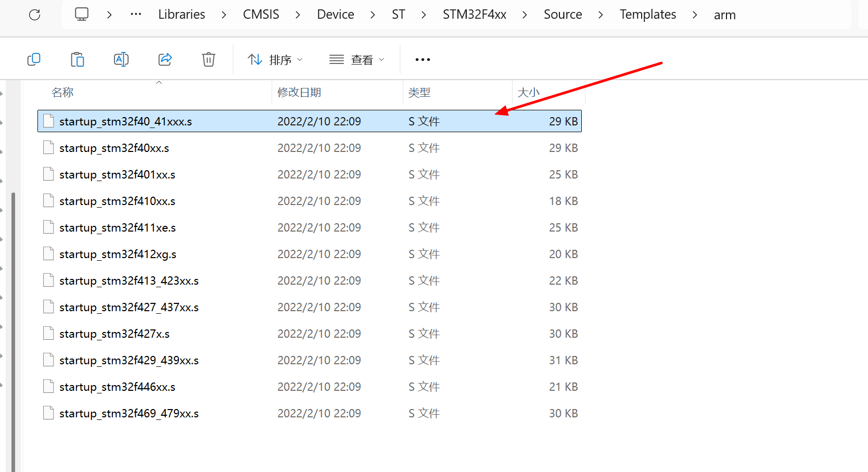Click the Delete trash icon

[209, 59]
